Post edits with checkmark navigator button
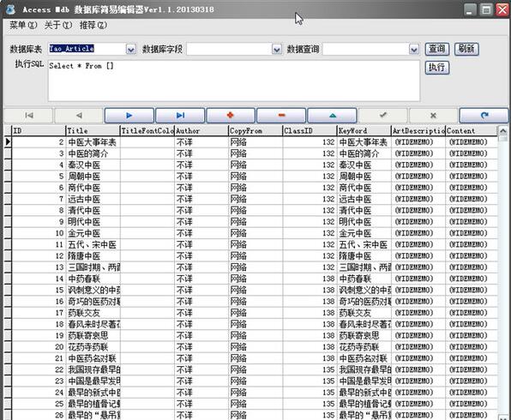511x420 pixels. [x=383, y=116]
